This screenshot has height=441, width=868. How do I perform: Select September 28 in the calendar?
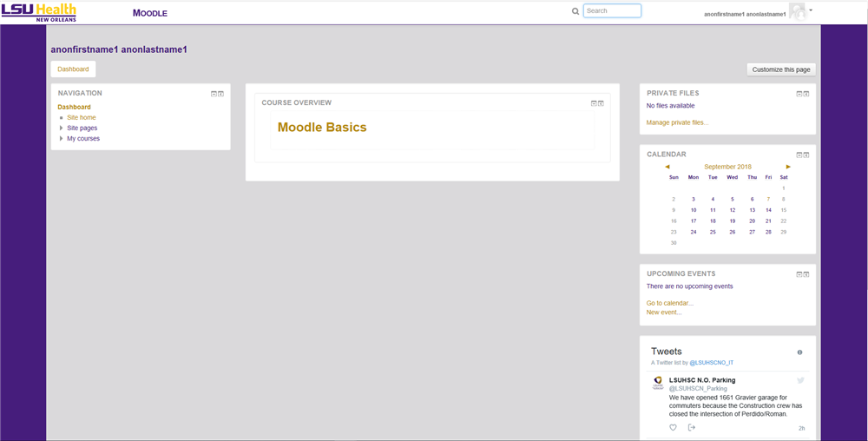click(x=768, y=232)
